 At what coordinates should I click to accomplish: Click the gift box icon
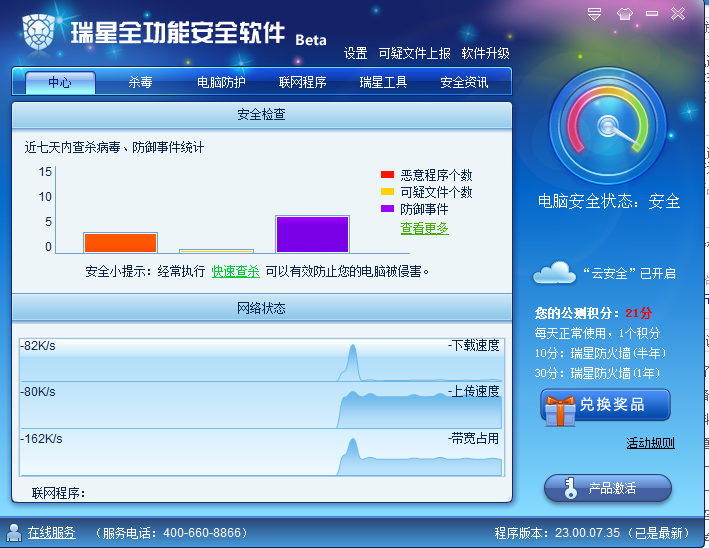(560, 411)
